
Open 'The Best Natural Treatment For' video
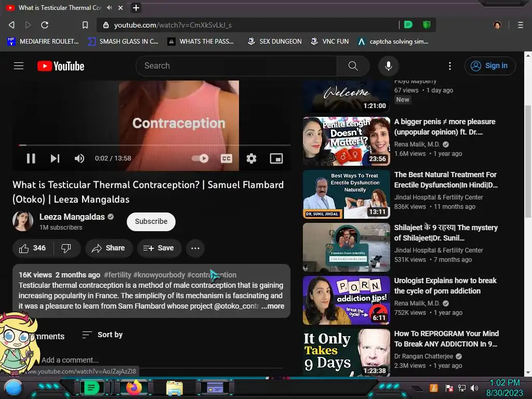coord(446,180)
